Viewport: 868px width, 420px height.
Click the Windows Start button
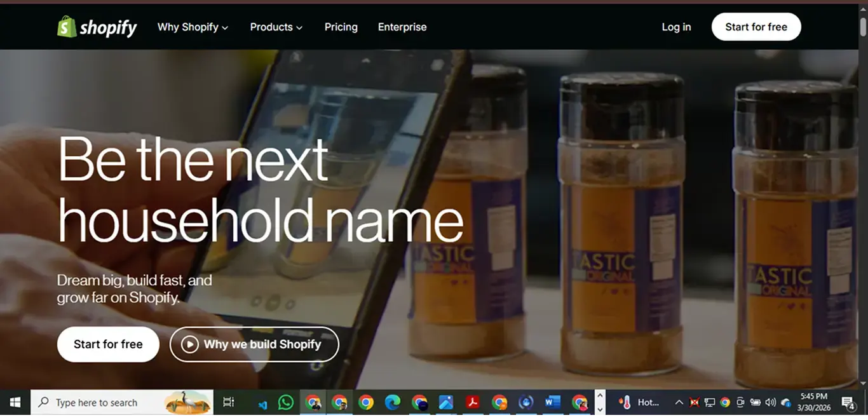pyautogui.click(x=14, y=402)
